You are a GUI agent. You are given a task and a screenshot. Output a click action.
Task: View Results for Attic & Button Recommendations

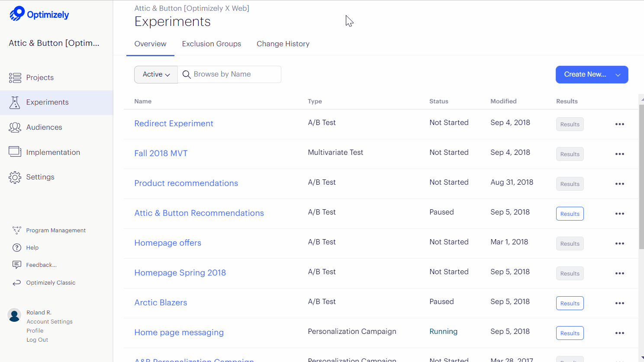point(570,214)
